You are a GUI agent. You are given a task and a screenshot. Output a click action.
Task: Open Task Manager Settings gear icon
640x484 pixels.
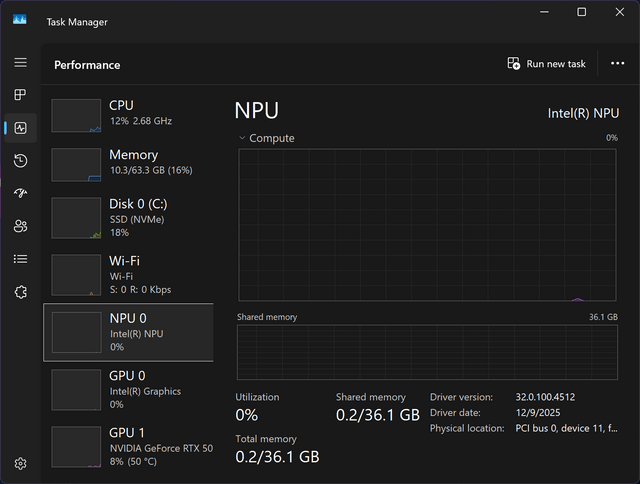click(20, 464)
